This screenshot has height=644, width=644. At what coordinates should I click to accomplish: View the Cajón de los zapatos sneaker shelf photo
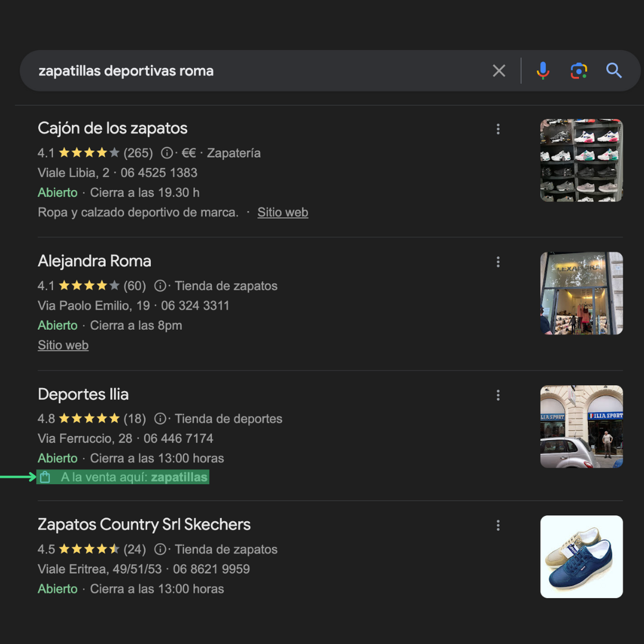pyautogui.click(x=581, y=160)
